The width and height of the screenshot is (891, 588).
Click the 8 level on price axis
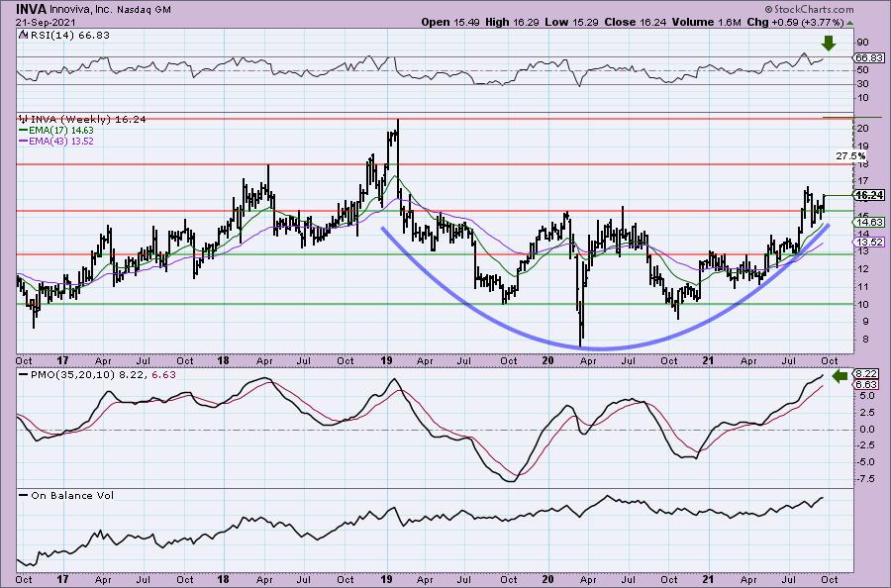pyautogui.click(x=865, y=340)
